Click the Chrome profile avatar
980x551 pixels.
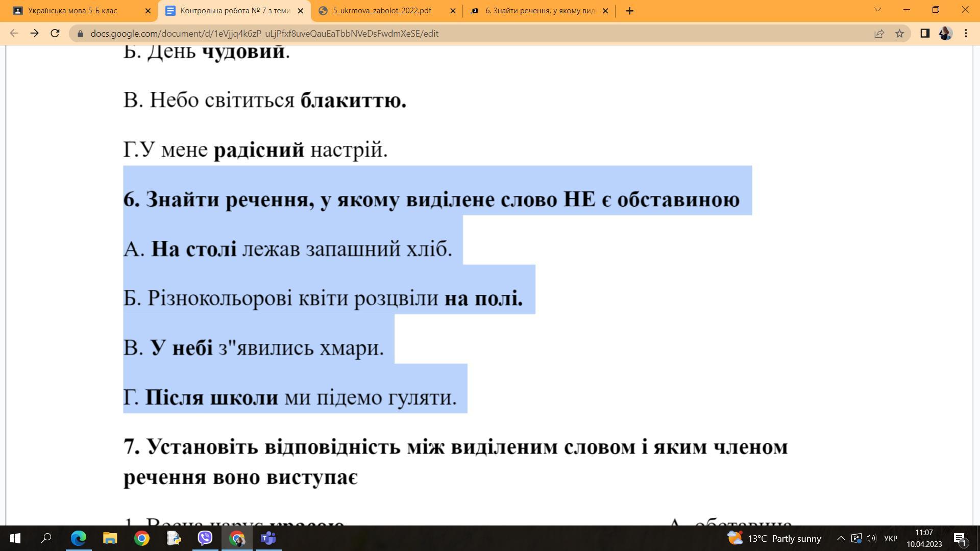tap(945, 34)
